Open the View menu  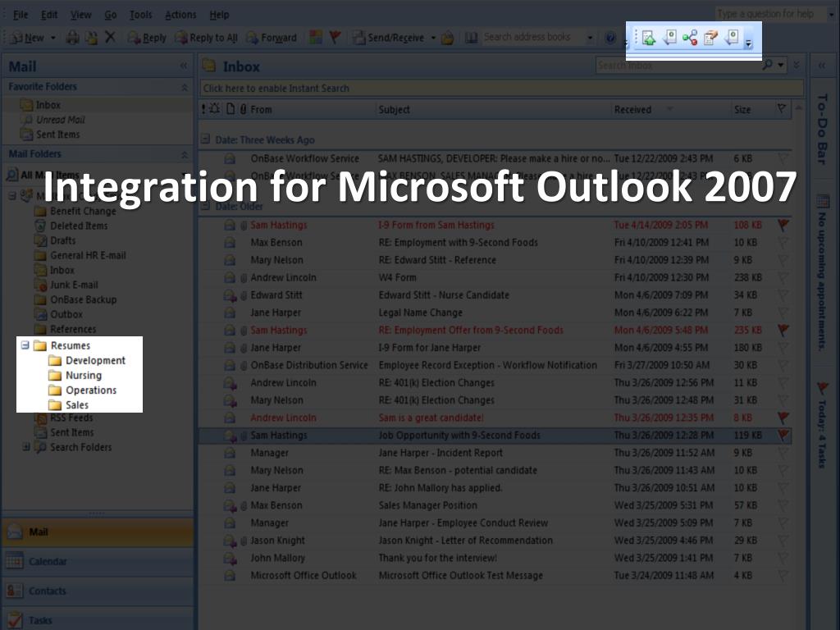pos(81,15)
